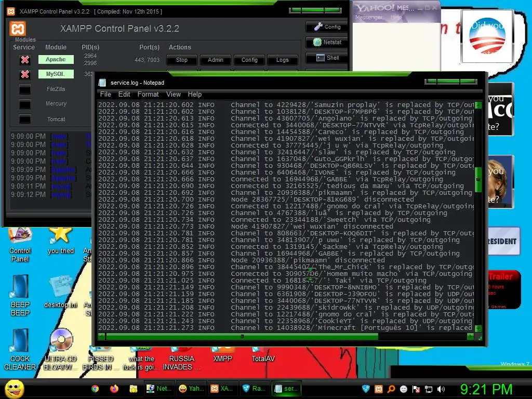Viewport: 532px width, 399px height.
Task: Click Notepad scroll-right arrow
Action: coord(470,337)
